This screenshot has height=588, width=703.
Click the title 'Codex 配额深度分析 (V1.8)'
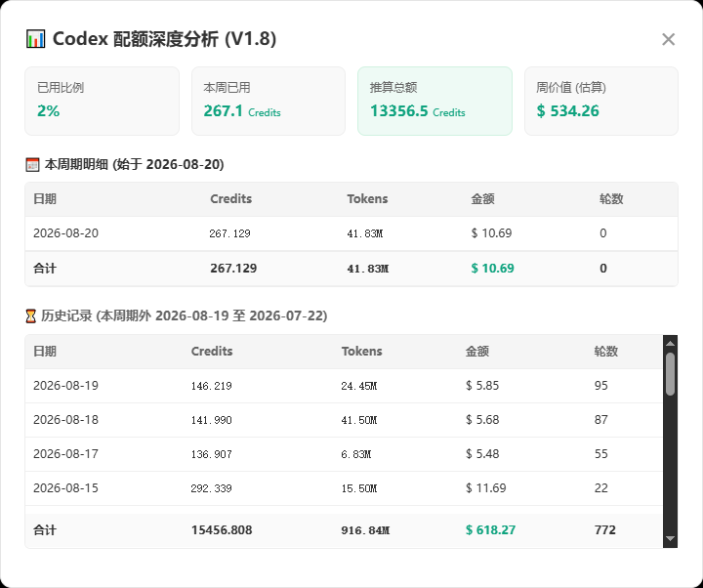click(x=164, y=39)
